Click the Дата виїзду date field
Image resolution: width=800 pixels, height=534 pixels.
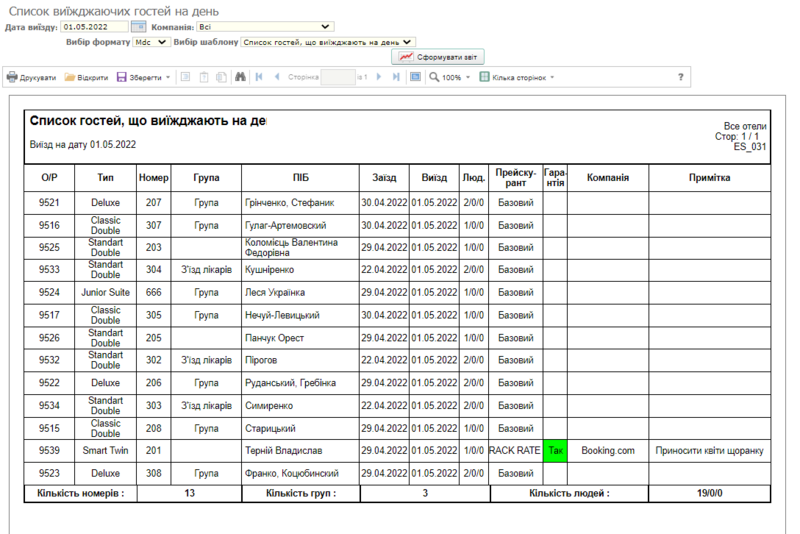94,27
